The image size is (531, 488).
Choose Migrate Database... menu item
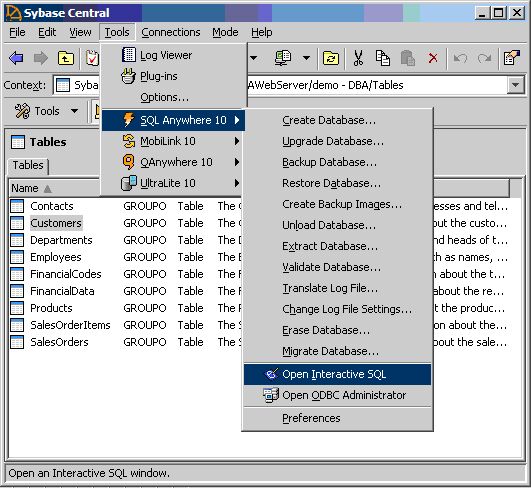coord(337,351)
